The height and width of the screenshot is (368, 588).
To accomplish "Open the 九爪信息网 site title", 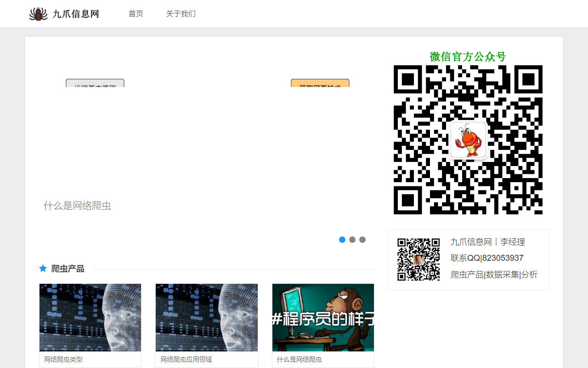I will (x=76, y=14).
